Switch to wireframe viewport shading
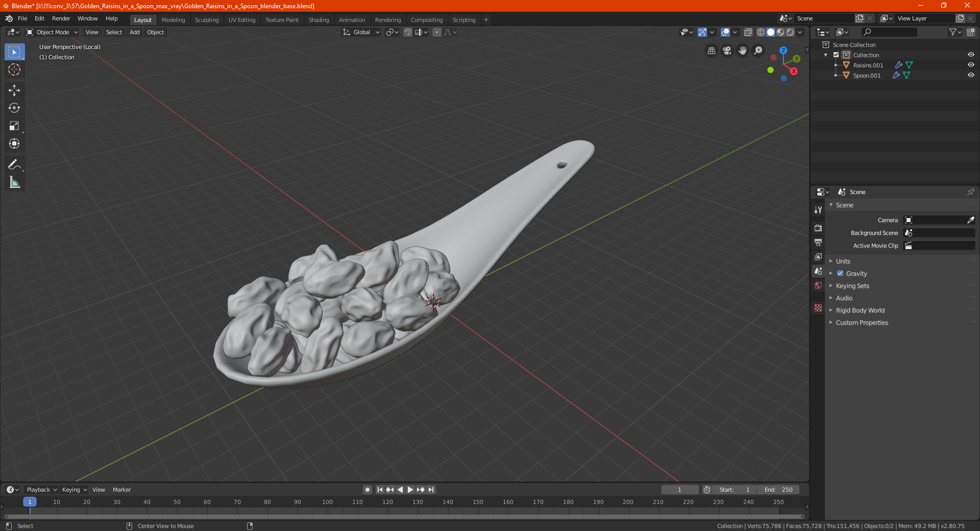 (761, 32)
